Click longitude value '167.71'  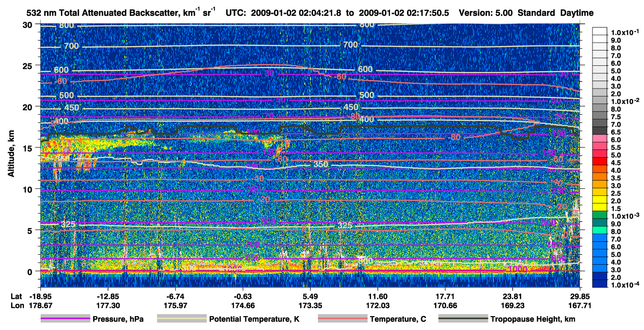pos(580,305)
